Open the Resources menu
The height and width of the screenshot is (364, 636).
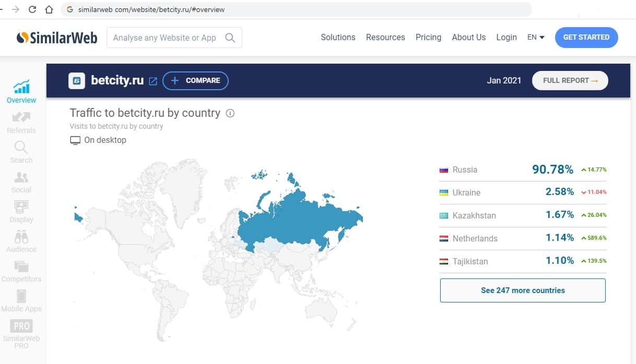385,38
